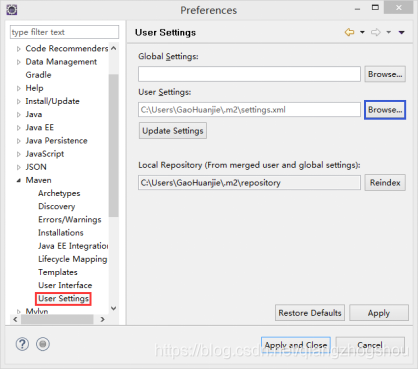The image size is (418, 369).
Task: Minimize the Preferences window
Action: [x=357, y=8]
